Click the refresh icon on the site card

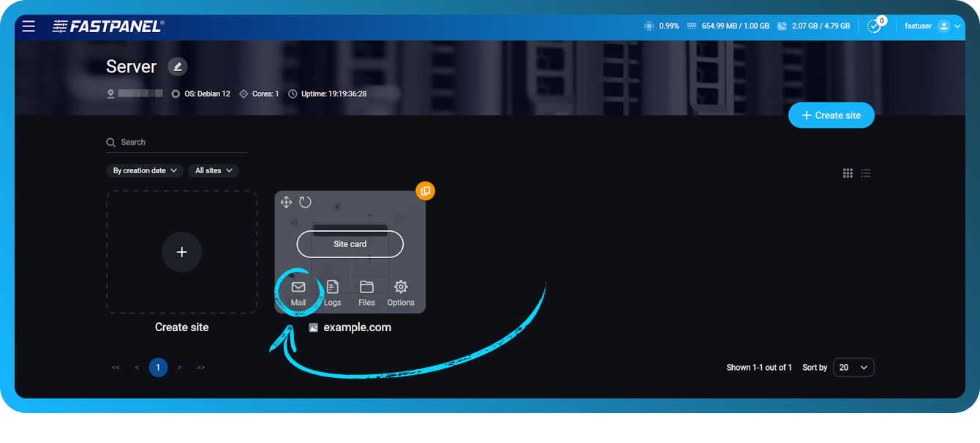pos(306,202)
